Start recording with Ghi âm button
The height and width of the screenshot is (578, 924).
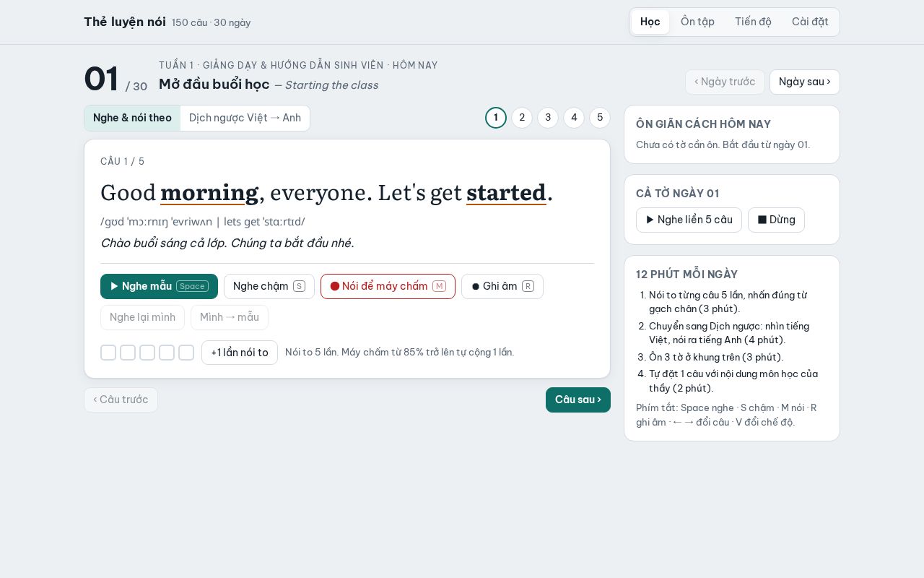502,286
